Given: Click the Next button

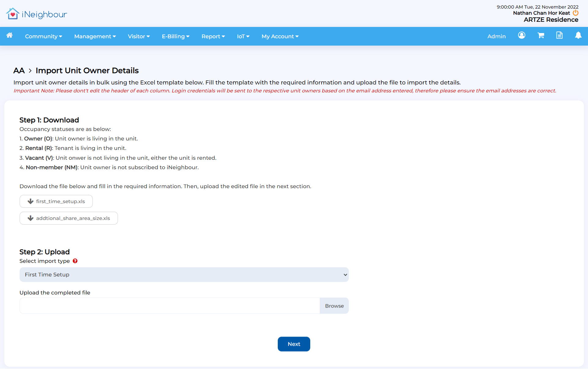Looking at the screenshot, I should 294,344.
